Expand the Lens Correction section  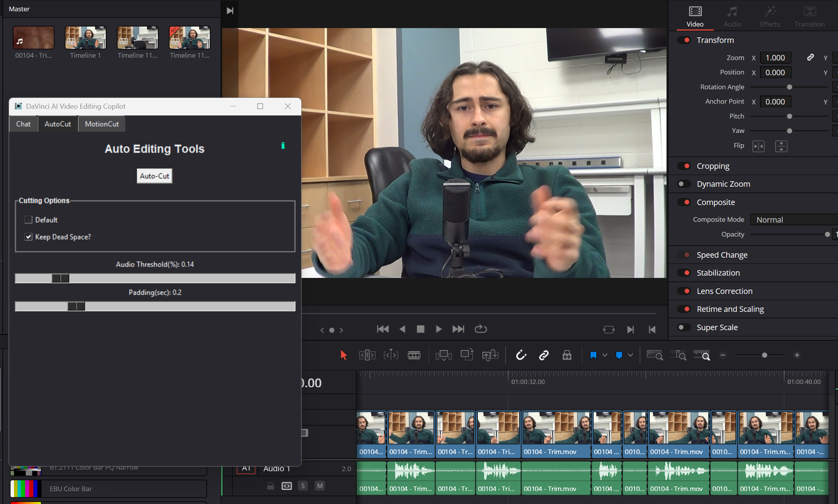tap(724, 291)
